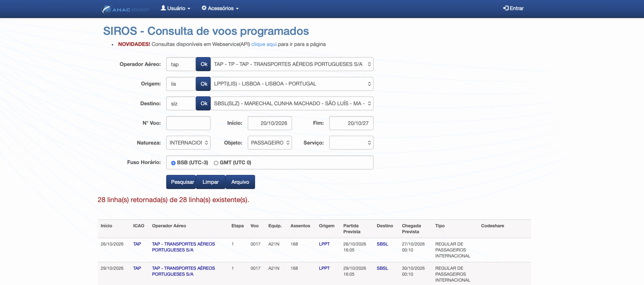
Task: Click the Partida Prevista column header
Action: coord(352,229)
